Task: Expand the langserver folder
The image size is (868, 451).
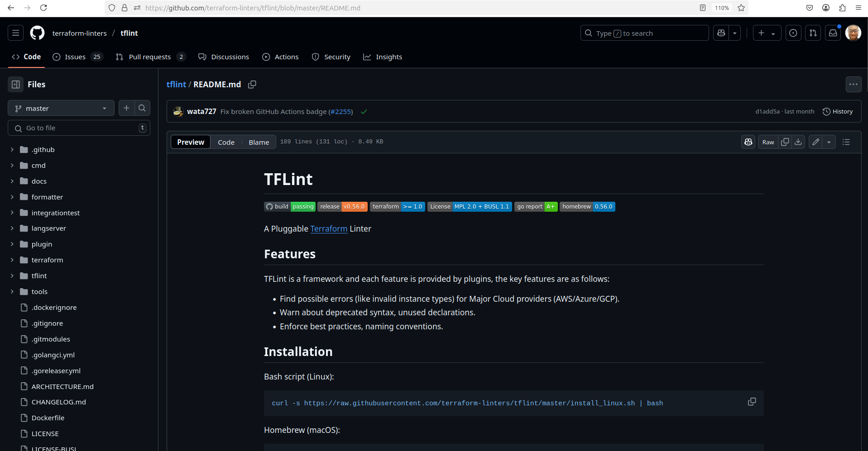Action: click(x=12, y=228)
